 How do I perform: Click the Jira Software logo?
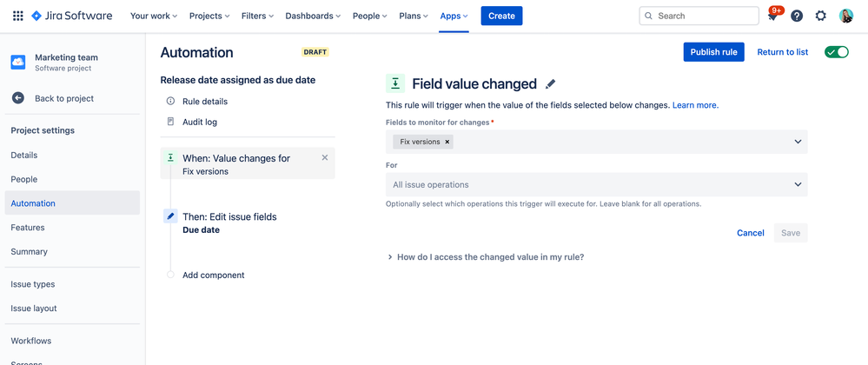tap(72, 16)
